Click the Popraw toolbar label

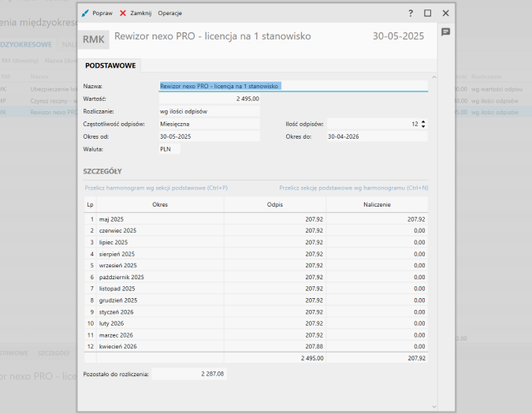[x=102, y=13]
